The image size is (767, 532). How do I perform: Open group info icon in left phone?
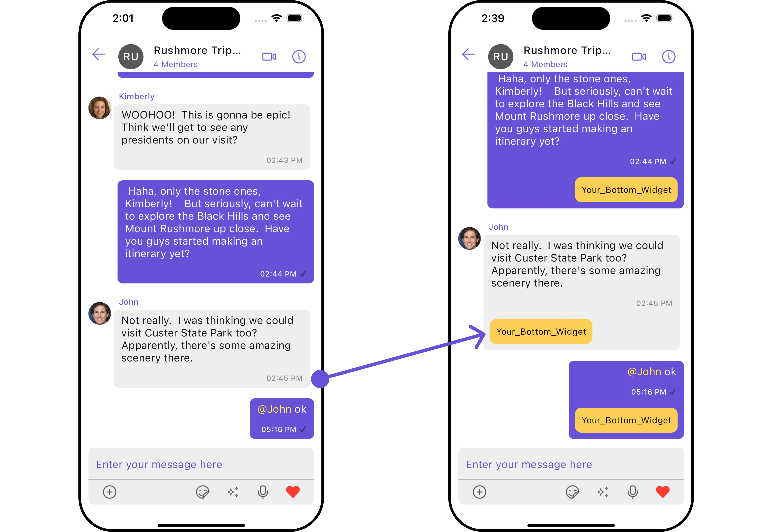tap(299, 57)
